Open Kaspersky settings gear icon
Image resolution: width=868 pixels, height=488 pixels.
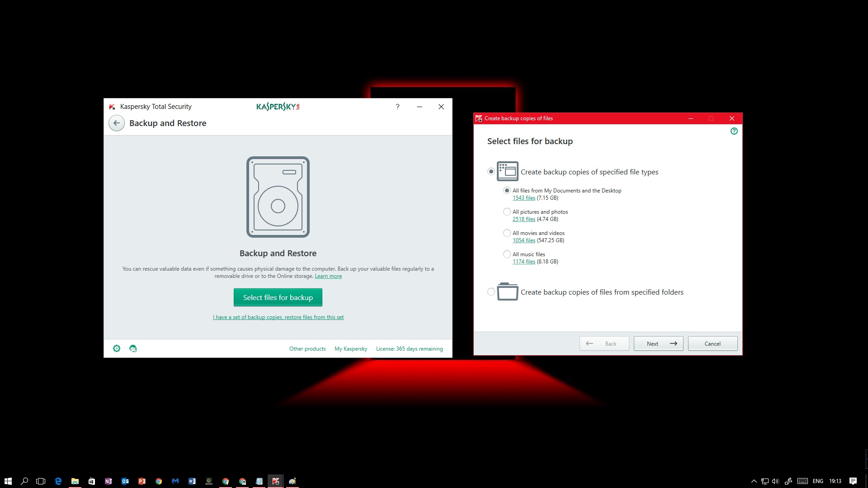coord(117,348)
